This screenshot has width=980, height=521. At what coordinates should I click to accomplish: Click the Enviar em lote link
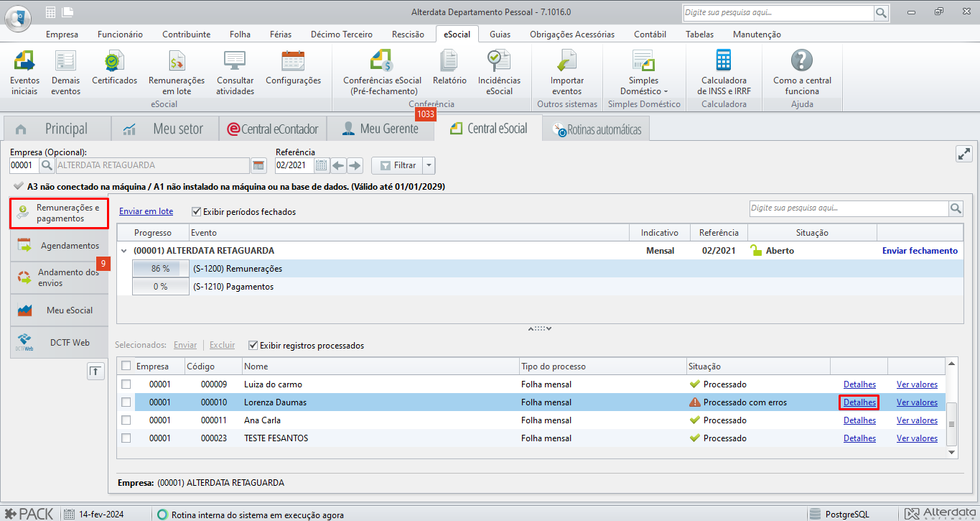coord(146,211)
